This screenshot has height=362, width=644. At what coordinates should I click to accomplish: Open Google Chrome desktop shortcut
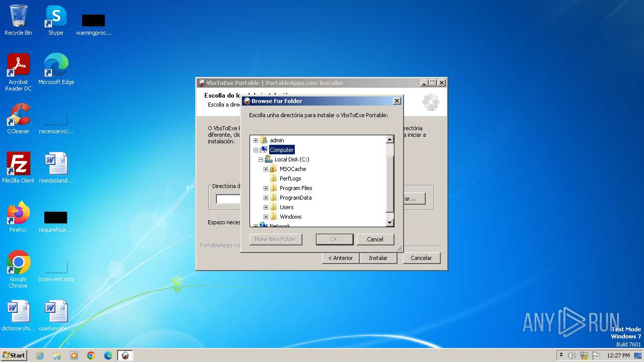18,269
